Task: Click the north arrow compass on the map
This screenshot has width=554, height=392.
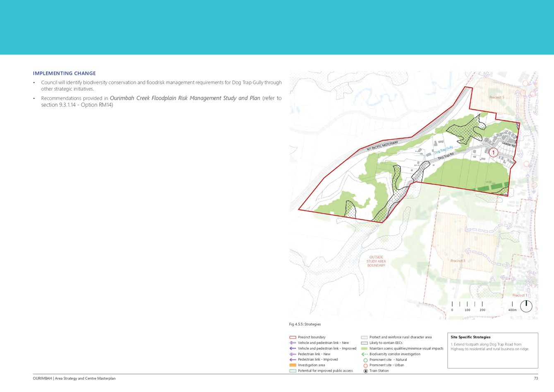Action: 526,306
